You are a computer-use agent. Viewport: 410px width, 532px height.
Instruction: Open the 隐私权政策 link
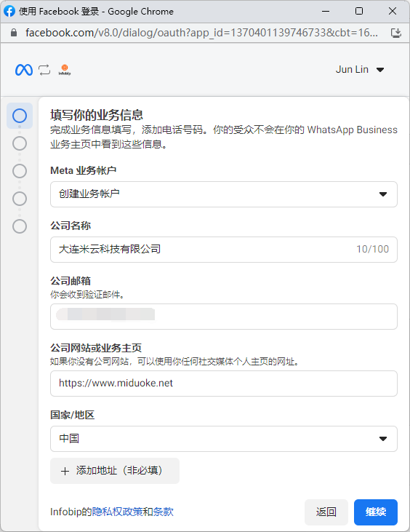(117, 512)
